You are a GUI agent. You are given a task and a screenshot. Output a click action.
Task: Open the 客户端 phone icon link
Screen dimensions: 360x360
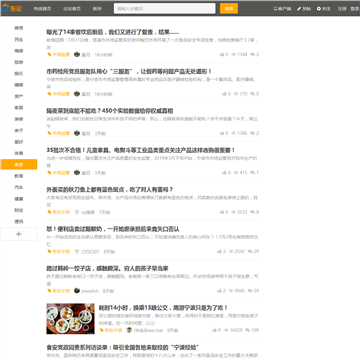point(275,9)
